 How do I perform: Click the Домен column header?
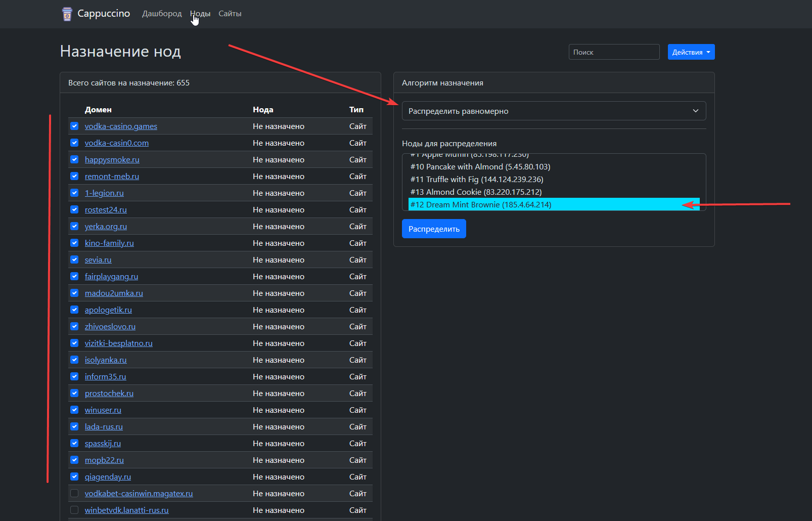tap(98, 110)
